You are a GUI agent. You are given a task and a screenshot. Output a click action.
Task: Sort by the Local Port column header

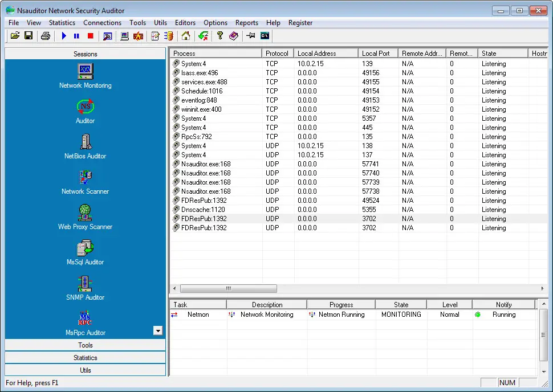pos(376,53)
